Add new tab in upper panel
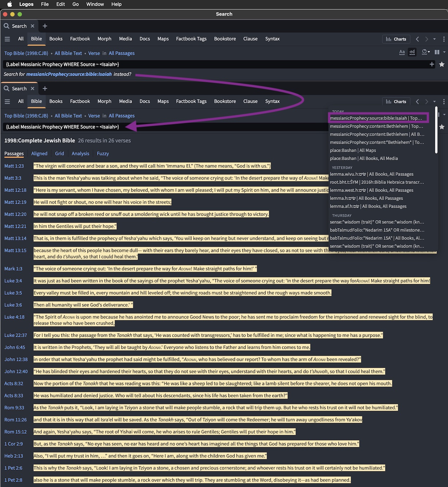 [x=45, y=26]
